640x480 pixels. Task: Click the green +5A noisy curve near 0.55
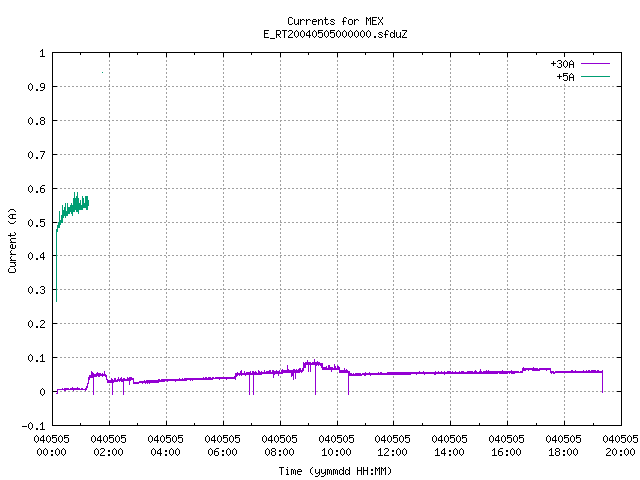pyautogui.click(x=76, y=206)
